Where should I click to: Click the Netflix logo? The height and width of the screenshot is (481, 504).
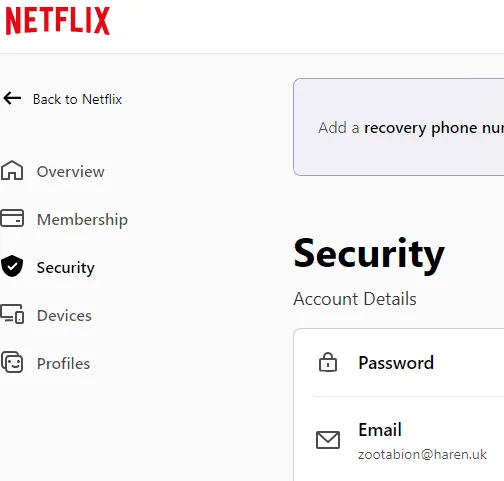pos(58,21)
